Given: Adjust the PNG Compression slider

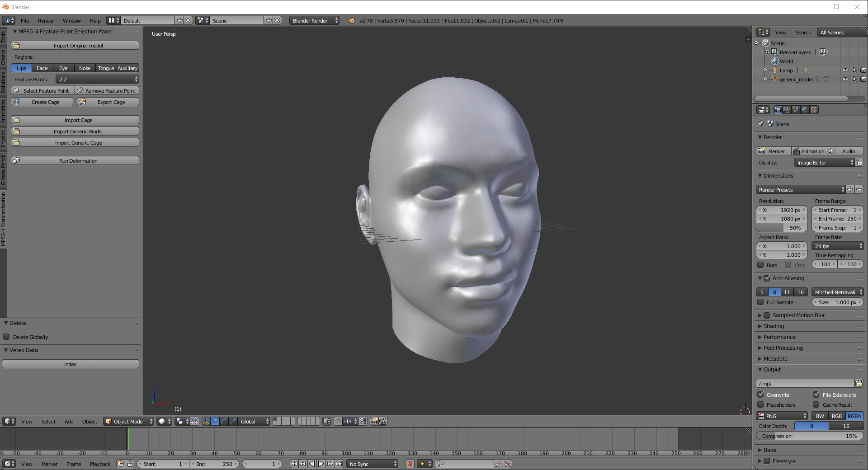Looking at the screenshot, I should [x=809, y=436].
